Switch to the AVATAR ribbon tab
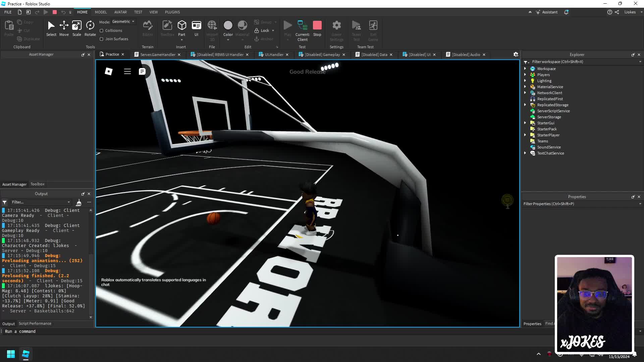The width and height of the screenshot is (644, 362). click(120, 12)
